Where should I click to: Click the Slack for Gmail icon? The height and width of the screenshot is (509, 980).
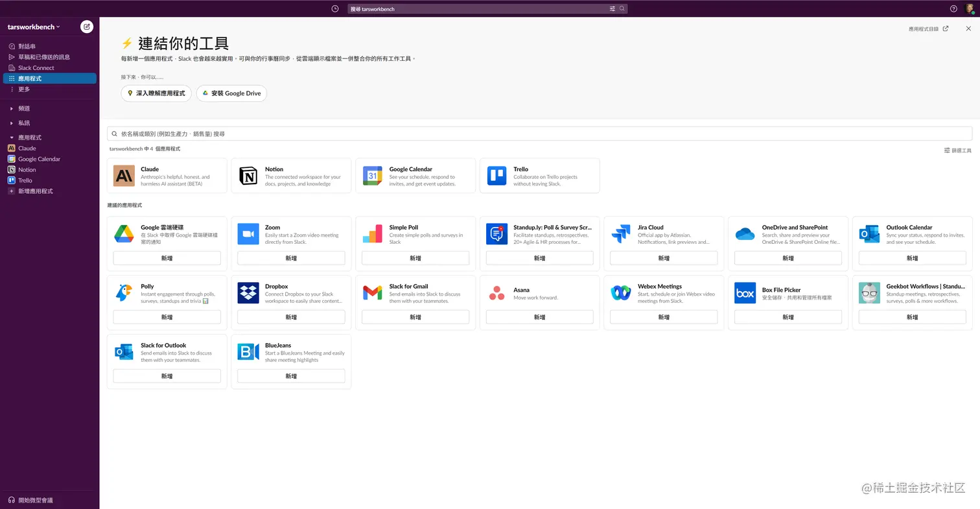tap(373, 293)
